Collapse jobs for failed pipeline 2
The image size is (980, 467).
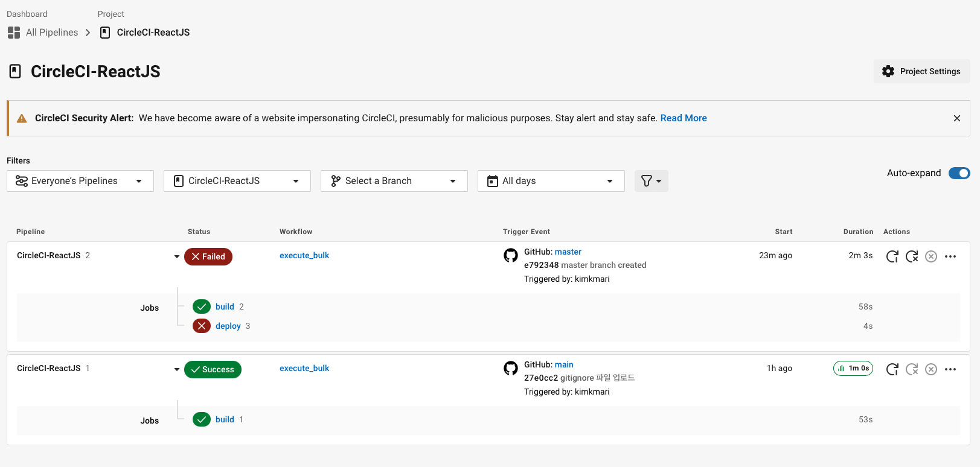(177, 256)
